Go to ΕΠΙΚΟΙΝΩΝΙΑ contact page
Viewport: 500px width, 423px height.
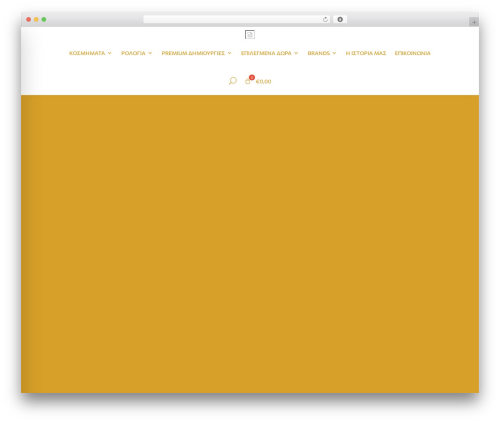(x=413, y=53)
